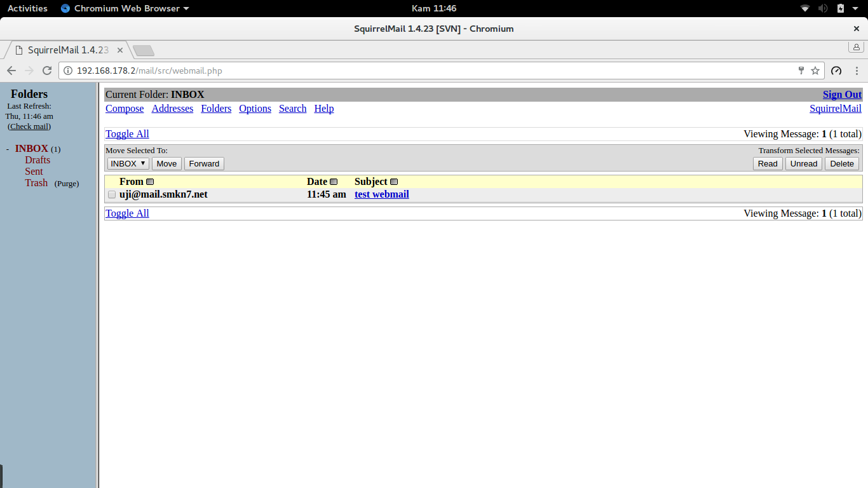Image resolution: width=868 pixels, height=488 pixels.
Task: Open the INBOX move-to dropdown
Action: [x=128, y=163]
